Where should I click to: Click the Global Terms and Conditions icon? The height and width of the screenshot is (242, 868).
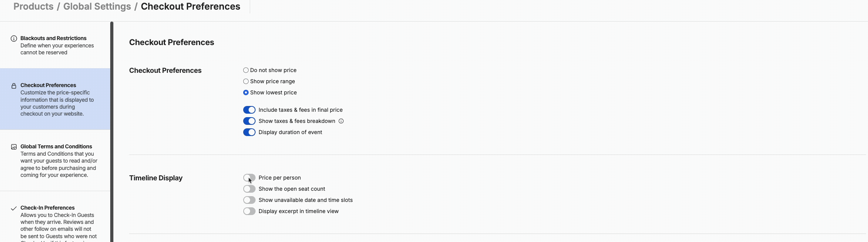coord(14,147)
